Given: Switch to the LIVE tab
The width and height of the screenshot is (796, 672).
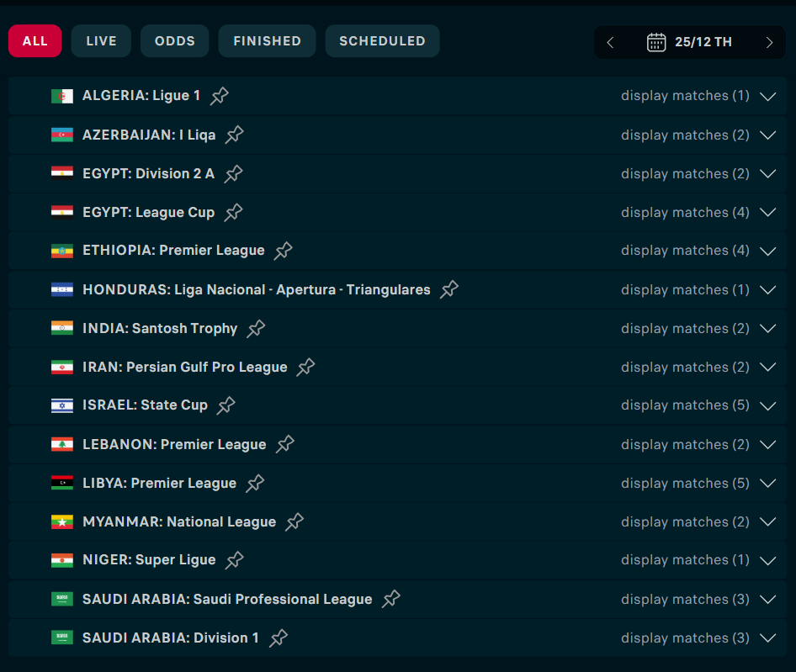Looking at the screenshot, I should click(x=101, y=41).
